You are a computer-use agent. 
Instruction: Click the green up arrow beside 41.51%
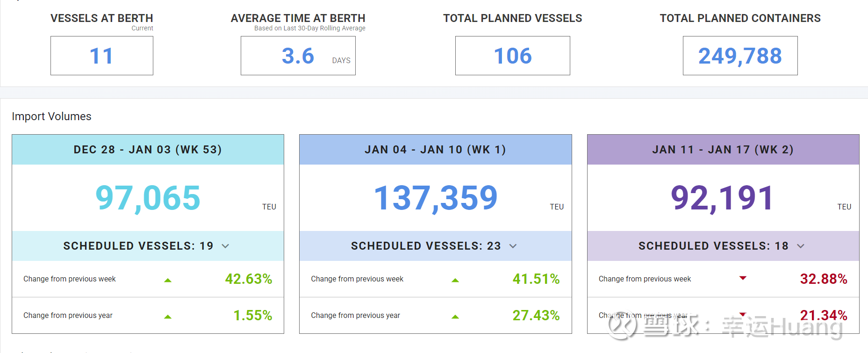pos(455,280)
